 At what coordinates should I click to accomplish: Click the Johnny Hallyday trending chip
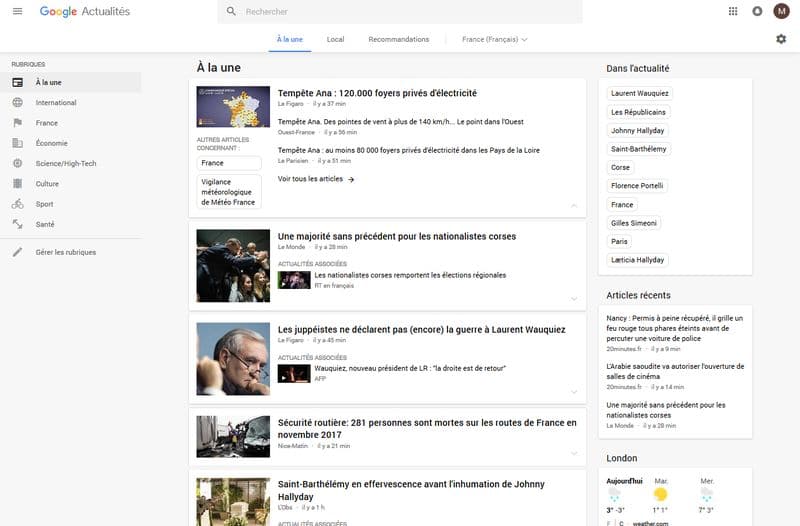[637, 131]
